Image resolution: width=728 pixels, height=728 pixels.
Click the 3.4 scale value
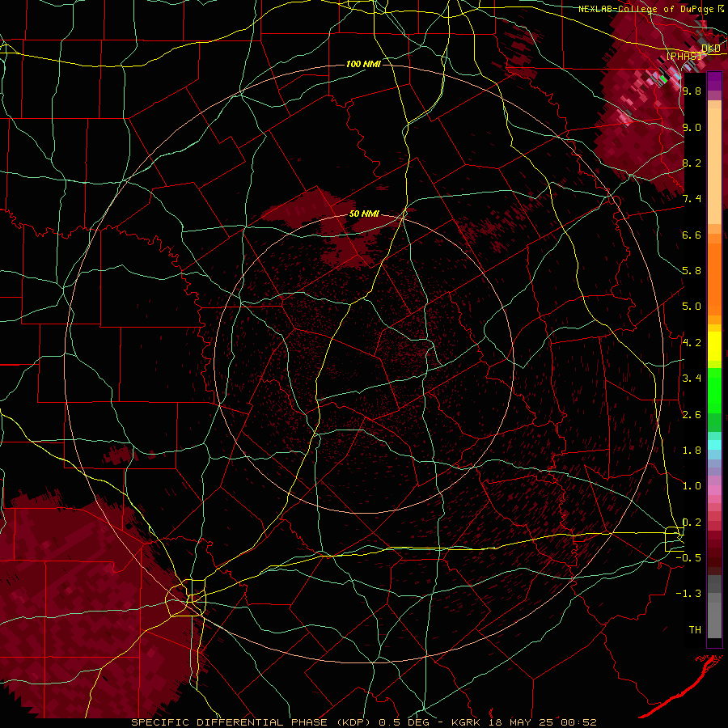(x=692, y=379)
